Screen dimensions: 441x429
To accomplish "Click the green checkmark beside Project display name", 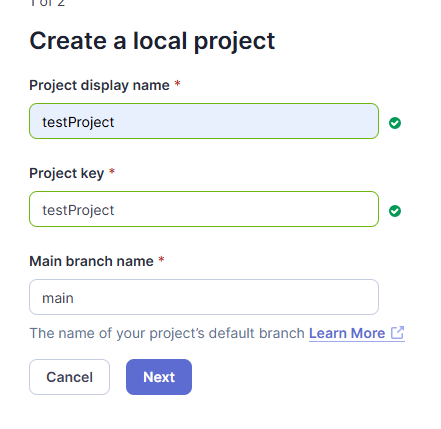I will point(395,123).
